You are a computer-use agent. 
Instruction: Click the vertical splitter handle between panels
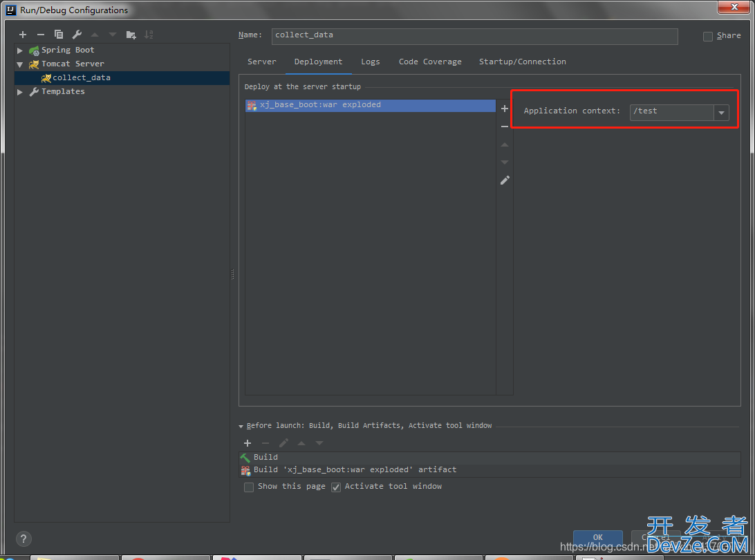point(232,274)
